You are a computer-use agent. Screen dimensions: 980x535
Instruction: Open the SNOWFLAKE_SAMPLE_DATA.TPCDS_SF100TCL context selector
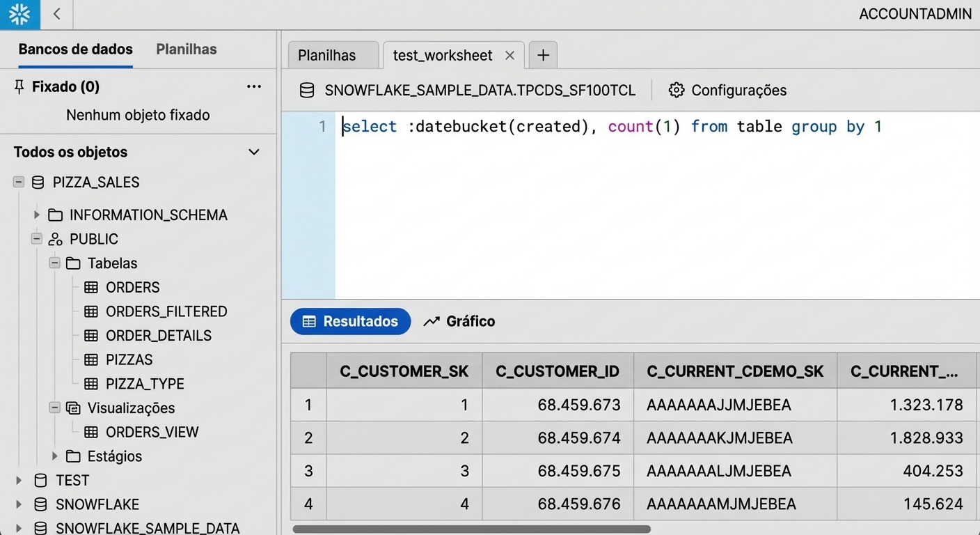(x=480, y=90)
